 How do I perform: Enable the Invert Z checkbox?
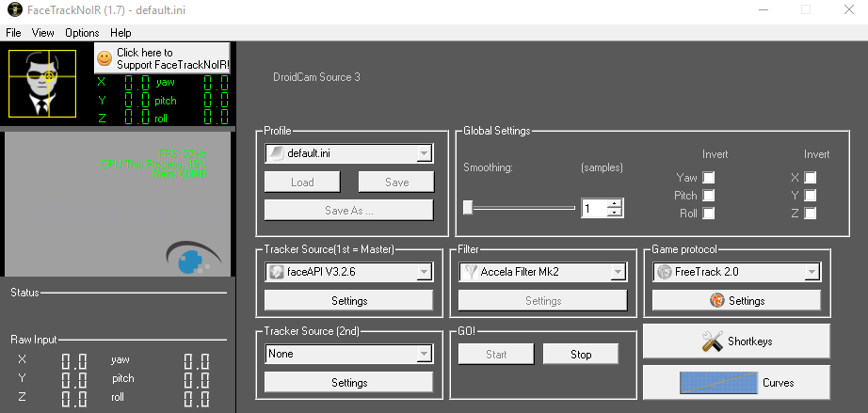[810, 213]
